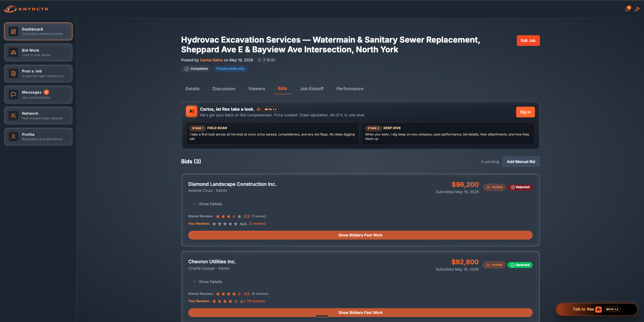Screen dimensions: 644x322
Task: Open the wrench settings icon
Action: pyautogui.click(x=637, y=9)
